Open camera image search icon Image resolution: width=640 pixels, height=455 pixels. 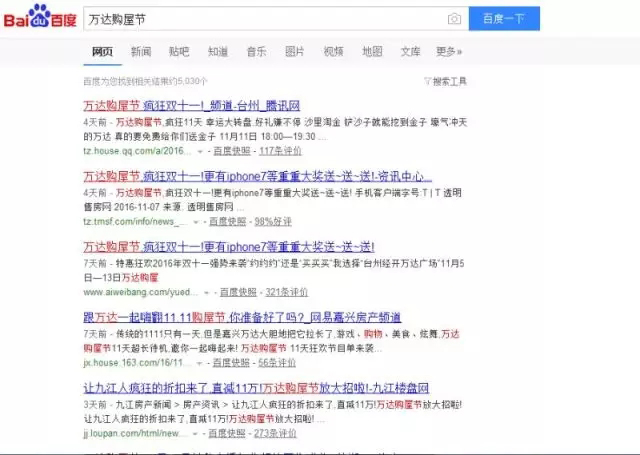(x=454, y=19)
